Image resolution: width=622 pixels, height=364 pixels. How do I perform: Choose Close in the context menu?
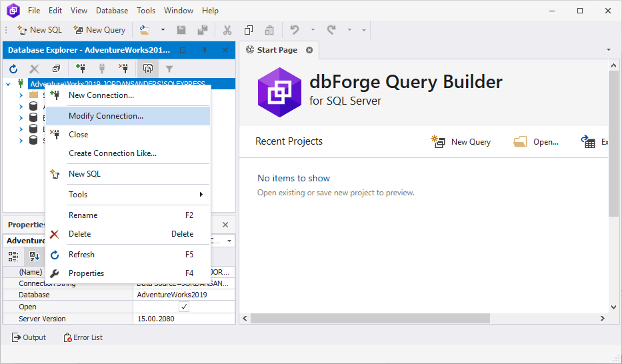click(x=128, y=135)
